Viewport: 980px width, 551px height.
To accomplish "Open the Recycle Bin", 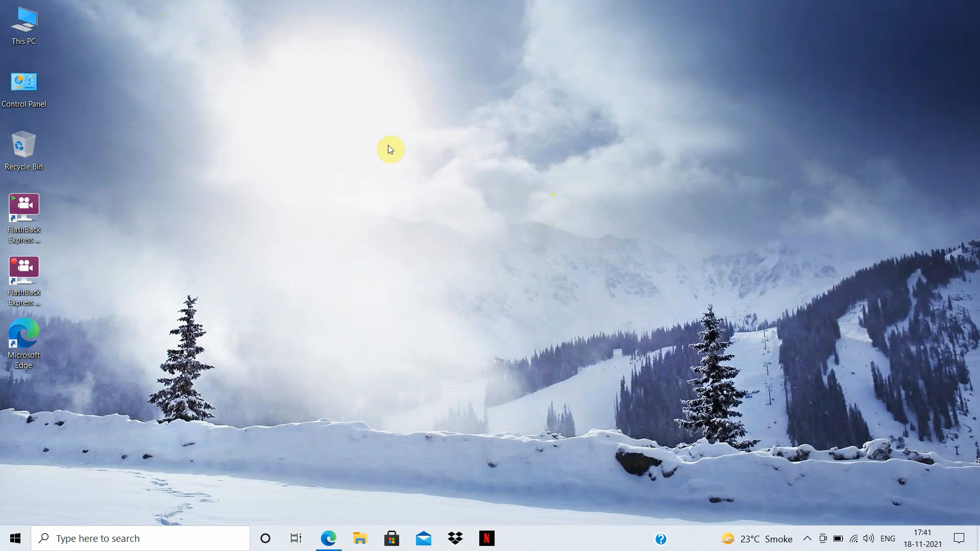I will tap(24, 144).
